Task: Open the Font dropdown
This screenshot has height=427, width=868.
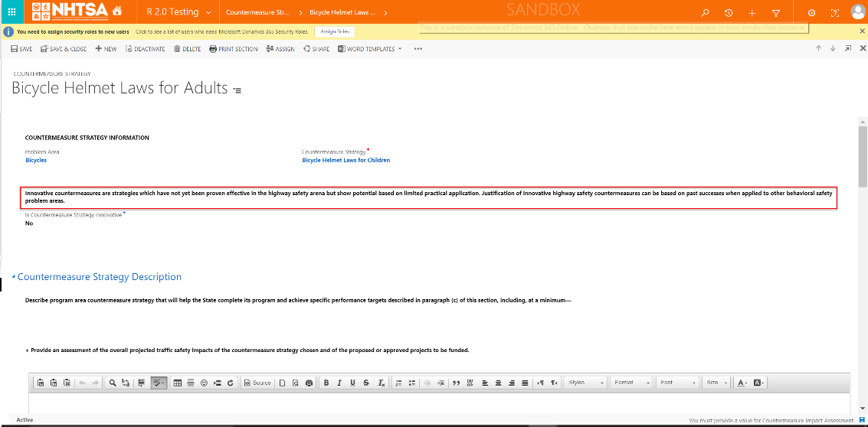Action: tap(677, 383)
